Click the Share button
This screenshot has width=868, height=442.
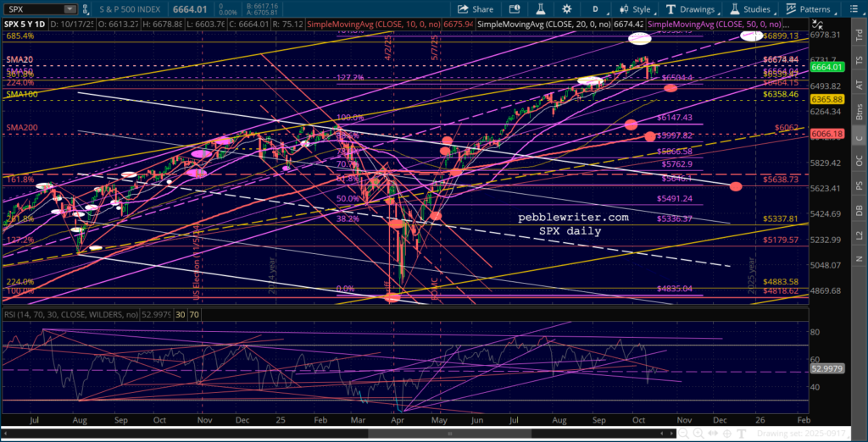tap(476, 9)
